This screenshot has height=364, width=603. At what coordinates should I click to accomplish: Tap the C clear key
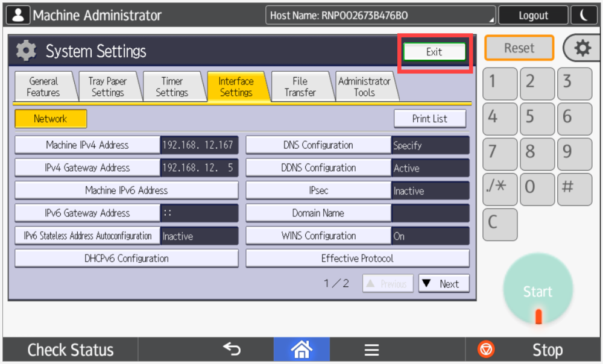pyautogui.click(x=500, y=224)
